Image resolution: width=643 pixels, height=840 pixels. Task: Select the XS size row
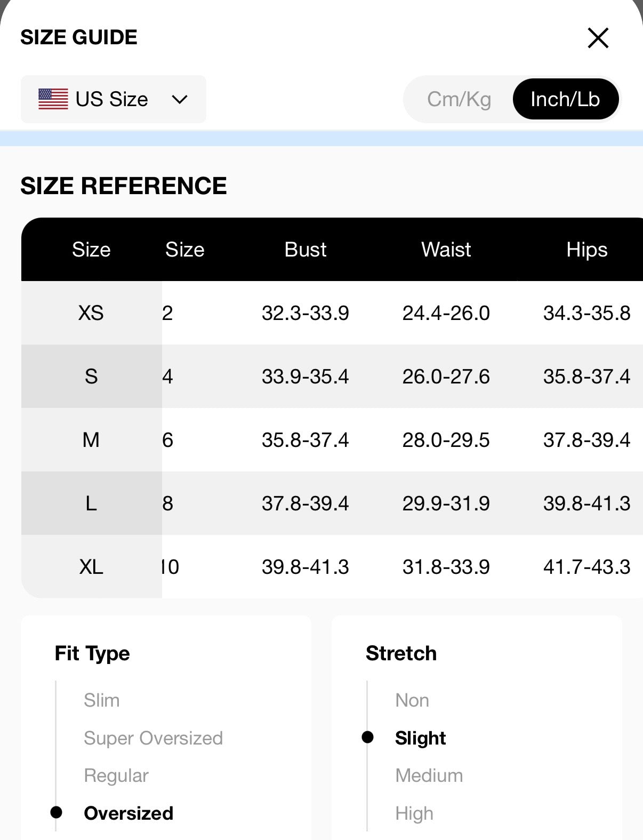tap(332, 313)
